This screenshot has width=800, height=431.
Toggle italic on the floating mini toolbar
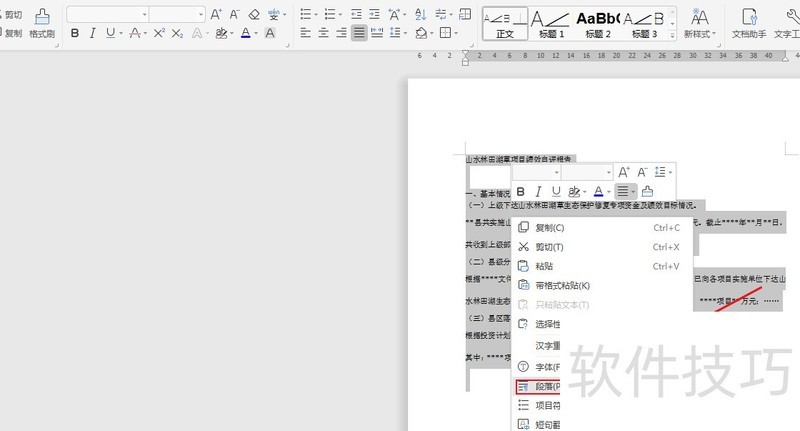538,191
